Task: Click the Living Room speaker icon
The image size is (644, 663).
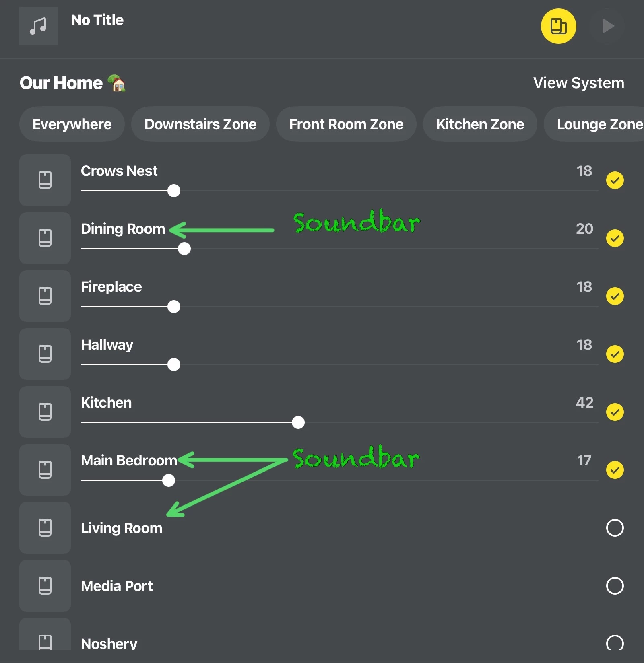Action: point(45,528)
